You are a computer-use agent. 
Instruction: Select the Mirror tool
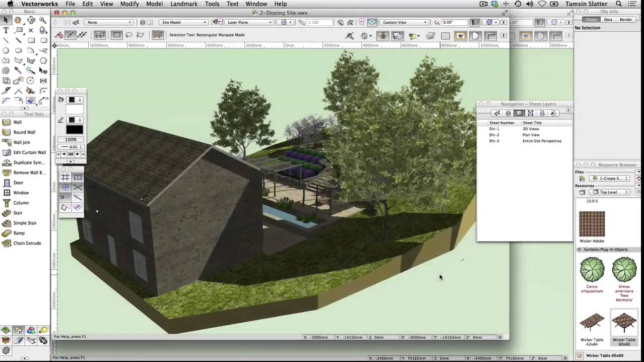coord(43,81)
